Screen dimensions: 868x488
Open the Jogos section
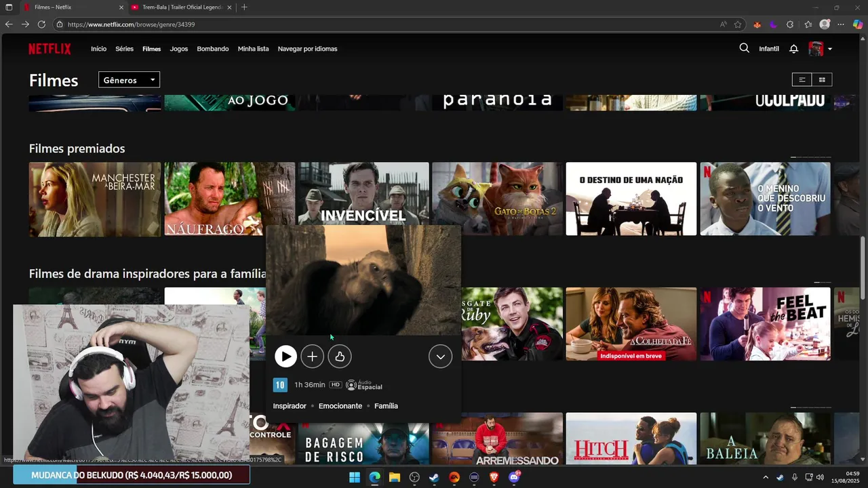tap(179, 49)
